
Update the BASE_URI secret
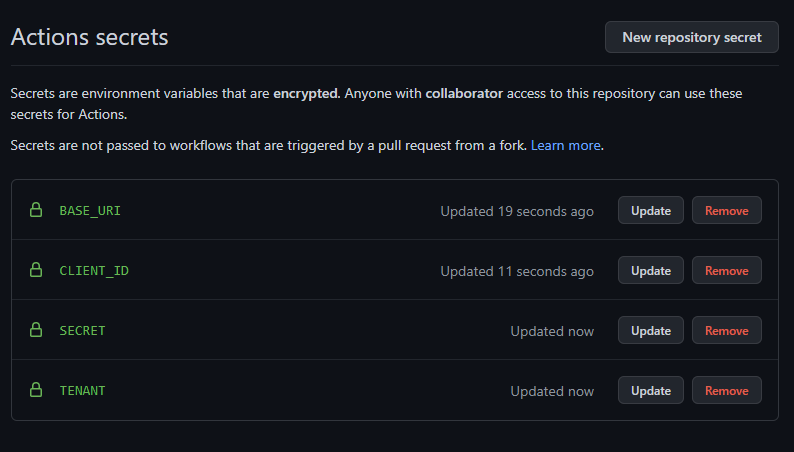pyautogui.click(x=651, y=210)
